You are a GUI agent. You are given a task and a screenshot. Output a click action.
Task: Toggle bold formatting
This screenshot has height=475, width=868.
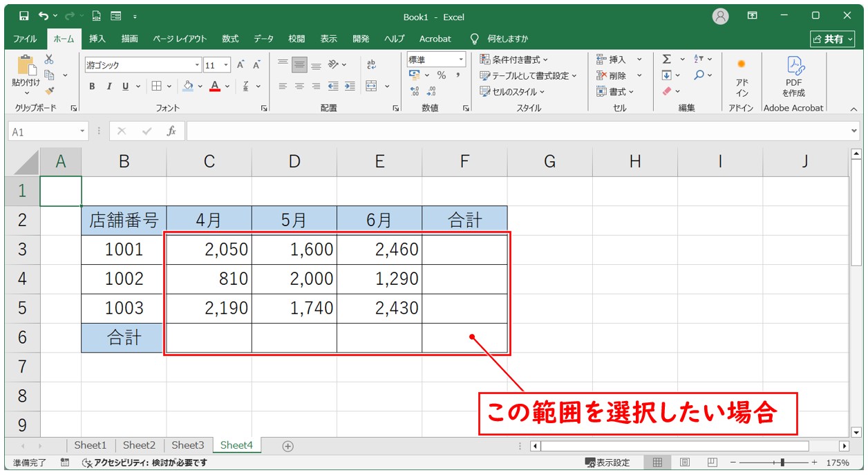coord(92,86)
